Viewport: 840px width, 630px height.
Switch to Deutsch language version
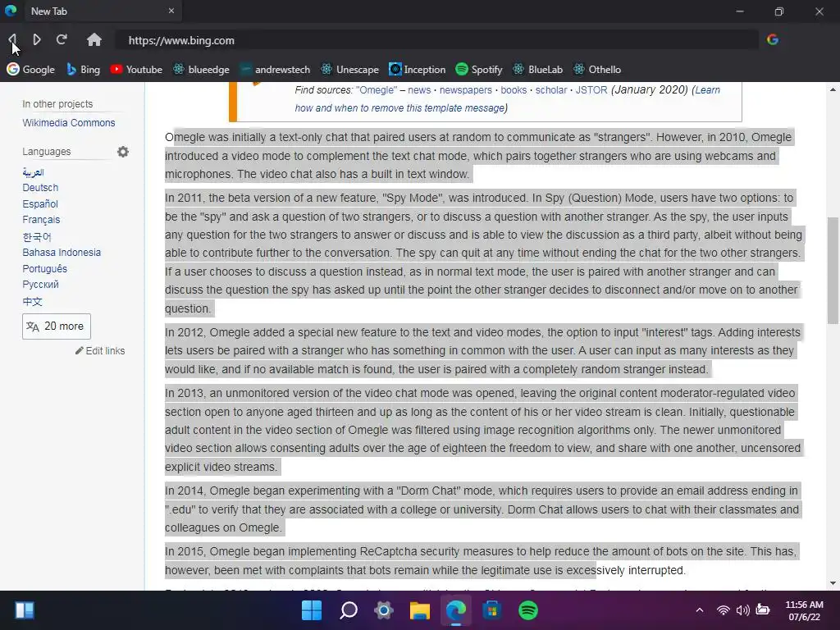point(40,188)
